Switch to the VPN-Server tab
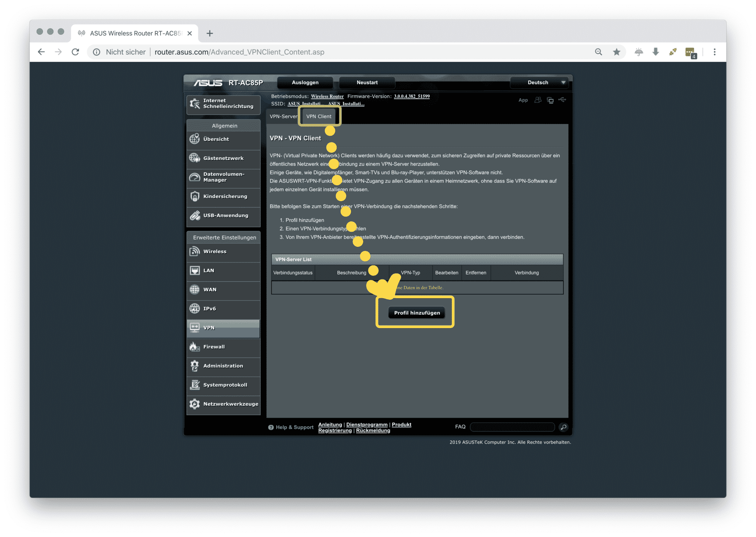 click(283, 116)
